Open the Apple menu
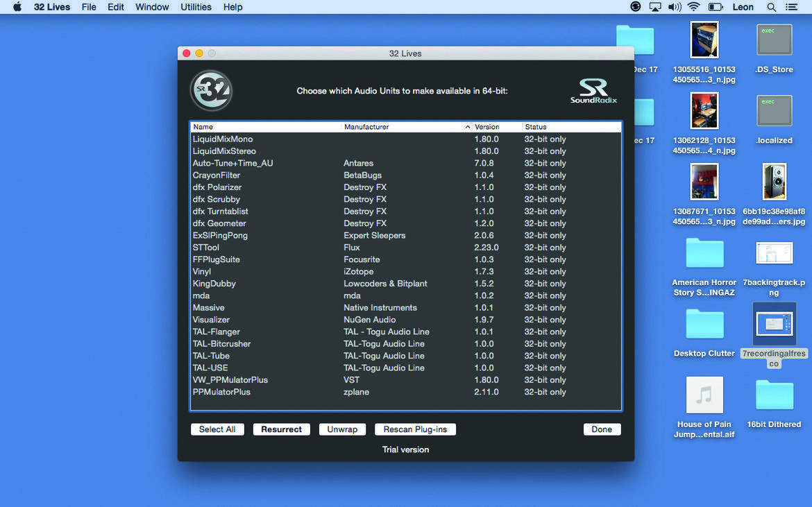 point(17,7)
